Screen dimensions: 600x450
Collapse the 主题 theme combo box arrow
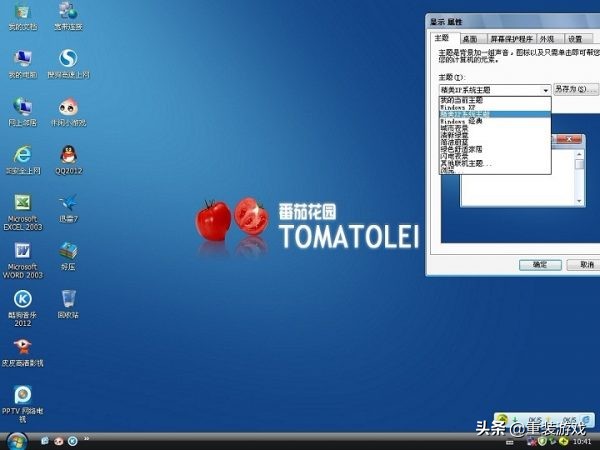click(x=545, y=90)
